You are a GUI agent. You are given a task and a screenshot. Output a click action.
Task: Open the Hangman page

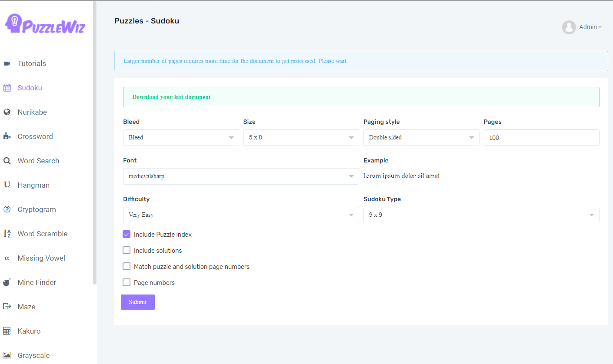33,185
